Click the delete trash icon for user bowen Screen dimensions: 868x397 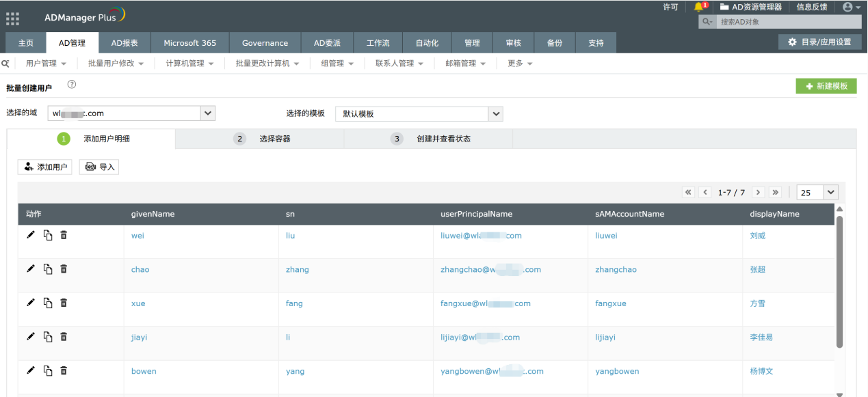click(x=64, y=370)
